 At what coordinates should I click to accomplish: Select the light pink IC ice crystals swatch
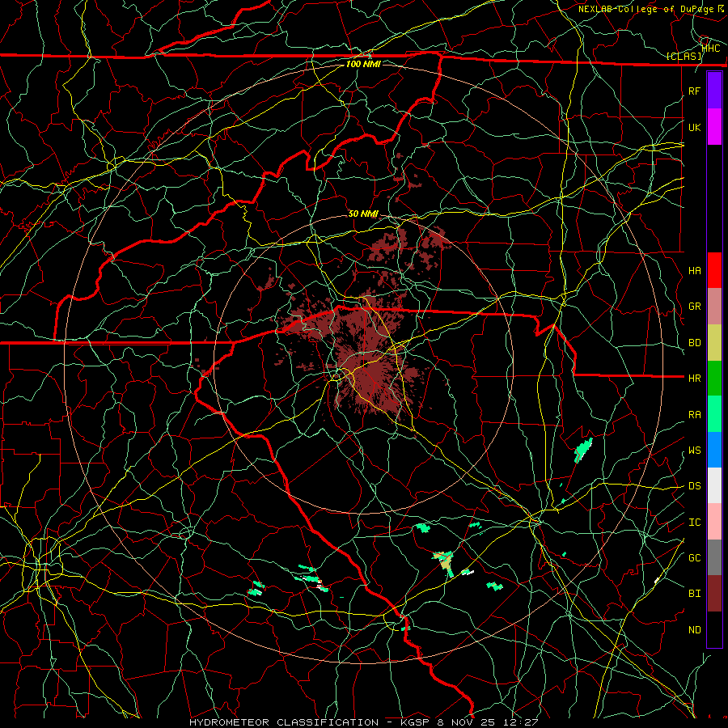(x=714, y=522)
